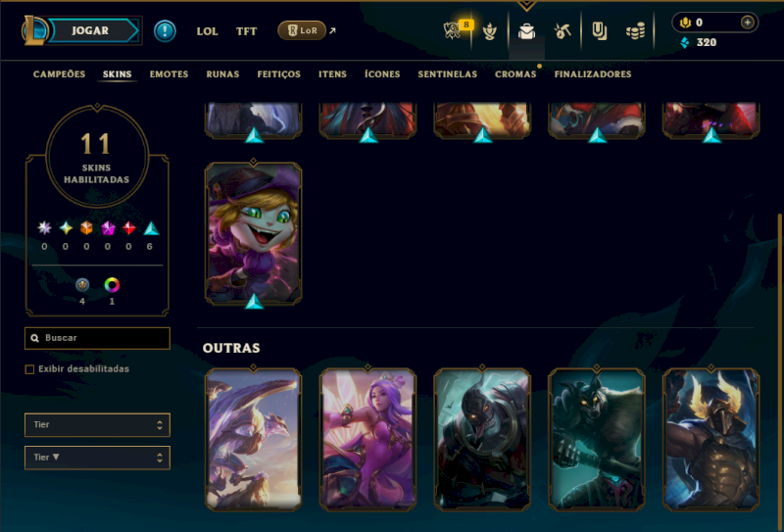784x532 pixels.
Task: Switch to the Campeões tab
Action: pos(59,74)
